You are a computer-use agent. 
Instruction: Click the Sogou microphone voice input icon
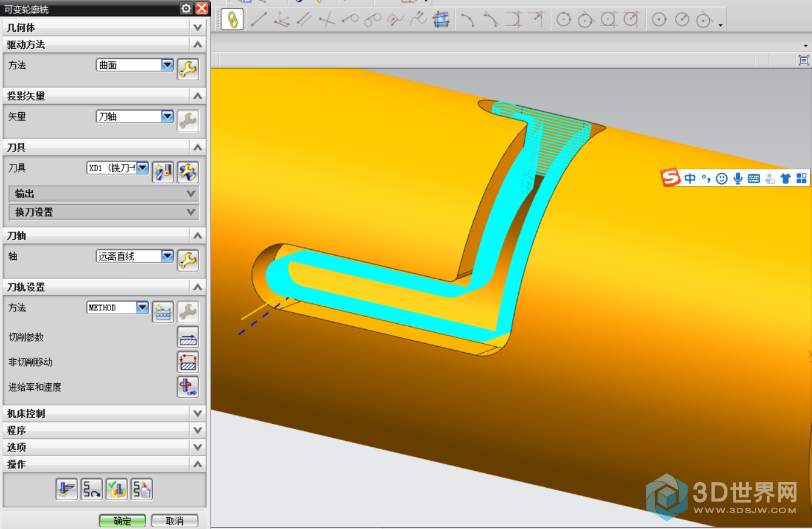tap(738, 179)
